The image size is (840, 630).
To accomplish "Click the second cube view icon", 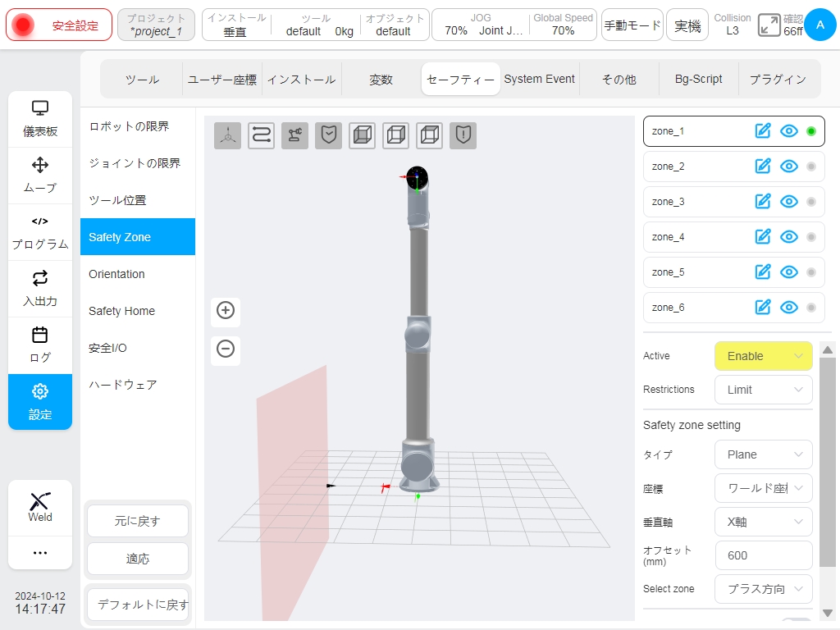I will tap(396, 135).
